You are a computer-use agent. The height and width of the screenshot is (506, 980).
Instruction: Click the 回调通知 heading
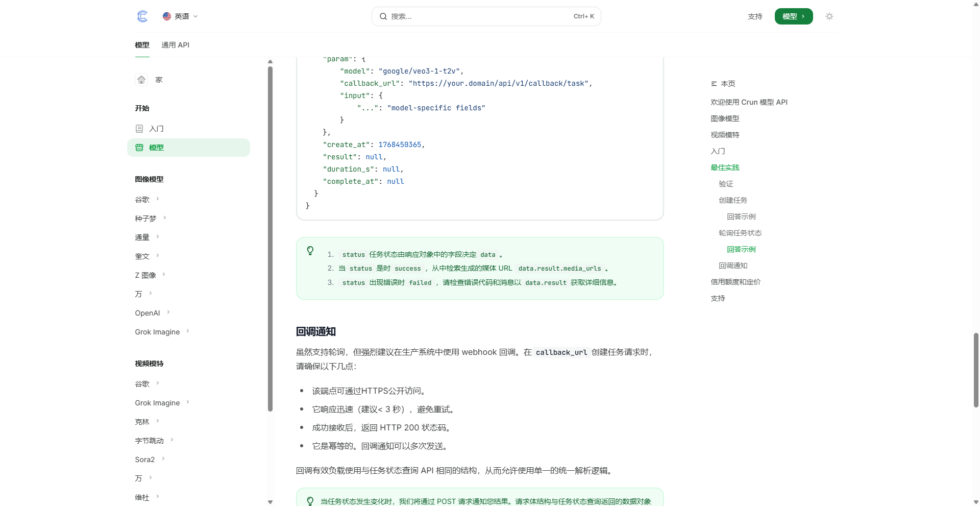[x=316, y=331]
